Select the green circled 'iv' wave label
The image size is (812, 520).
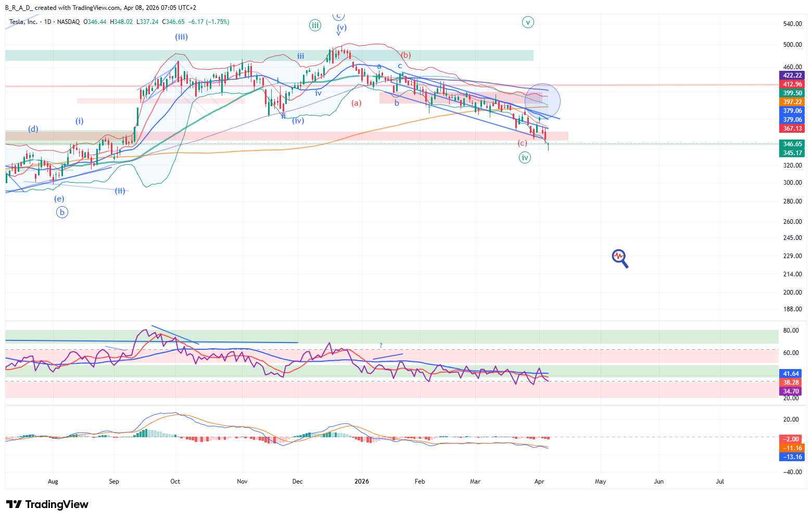point(525,157)
